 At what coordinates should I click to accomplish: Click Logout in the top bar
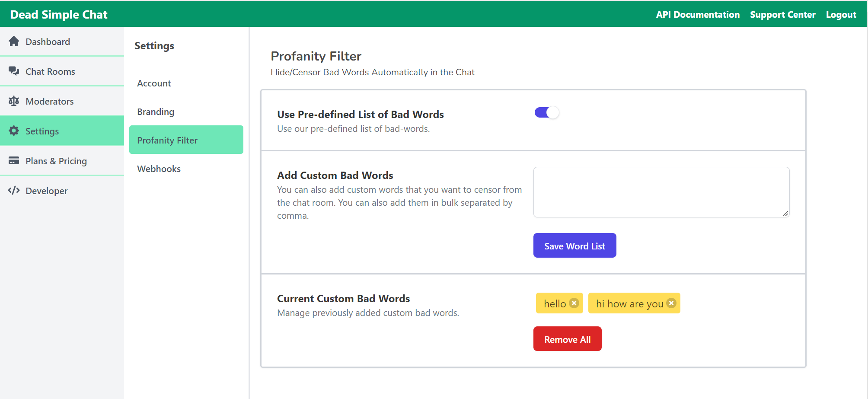[x=841, y=15]
